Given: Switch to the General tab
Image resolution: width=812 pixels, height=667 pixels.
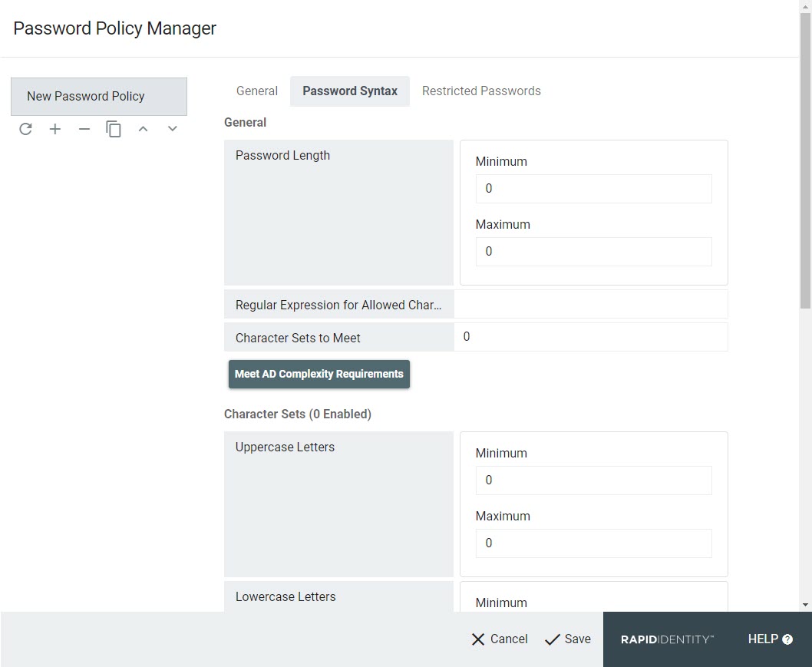Looking at the screenshot, I should [257, 91].
